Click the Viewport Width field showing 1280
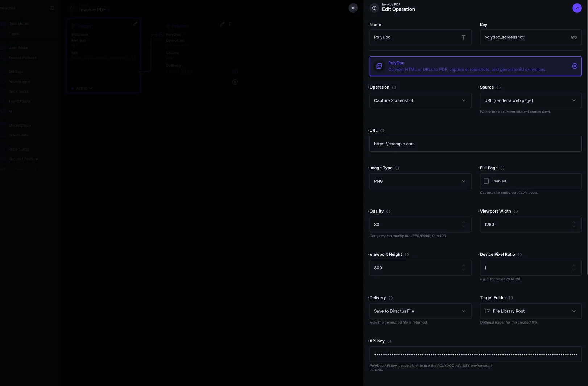The height and width of the screenshot is (386, 588). [530, 225]
